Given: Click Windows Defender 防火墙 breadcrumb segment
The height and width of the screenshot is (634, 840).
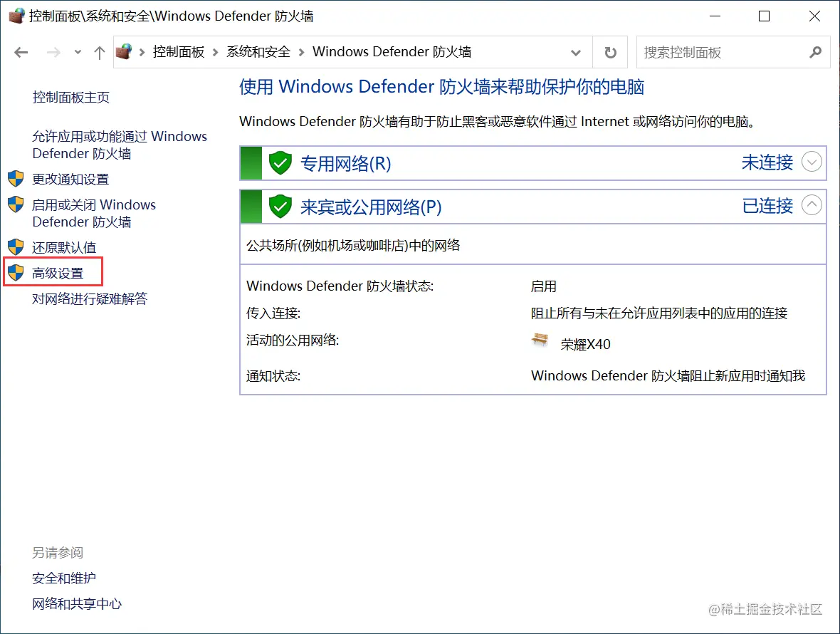Looking at the screenshot, I should click(x=392, y=52).
